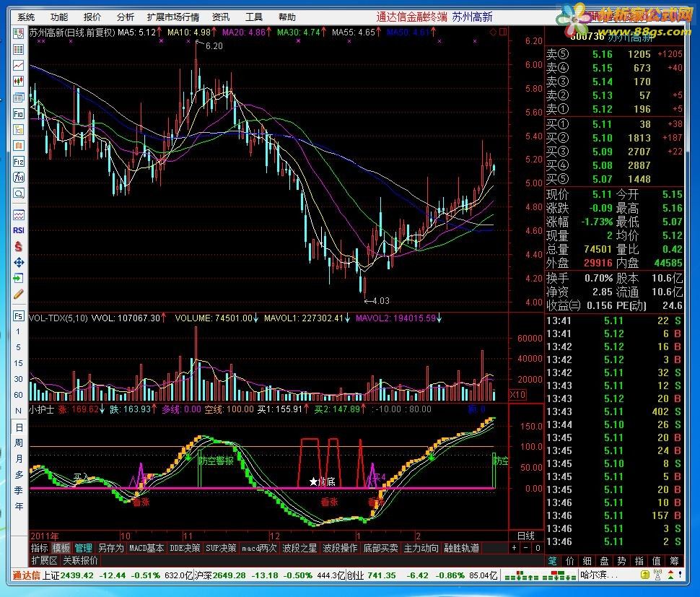This screenshot has height=597, width=700.
Task: Apply the MACD基本 template
Action: (x=146, y=548)
